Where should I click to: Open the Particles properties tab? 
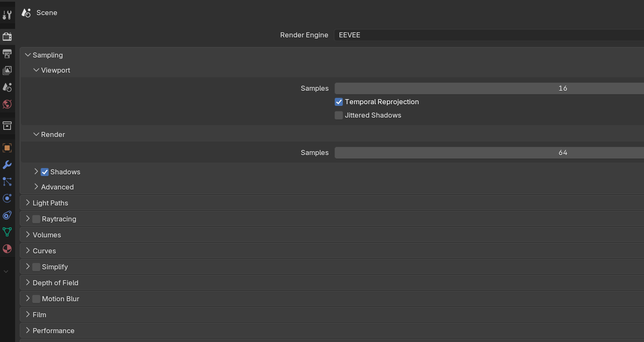[7, 181]
